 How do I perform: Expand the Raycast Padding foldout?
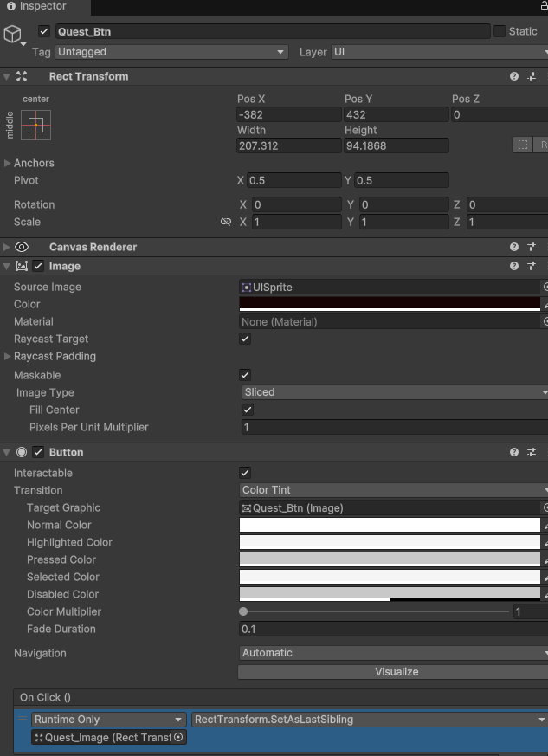(7, 356)
